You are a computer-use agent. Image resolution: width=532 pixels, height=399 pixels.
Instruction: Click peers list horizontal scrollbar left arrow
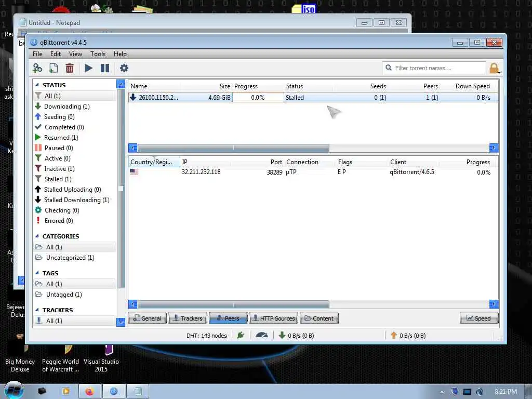pos(133,304)
